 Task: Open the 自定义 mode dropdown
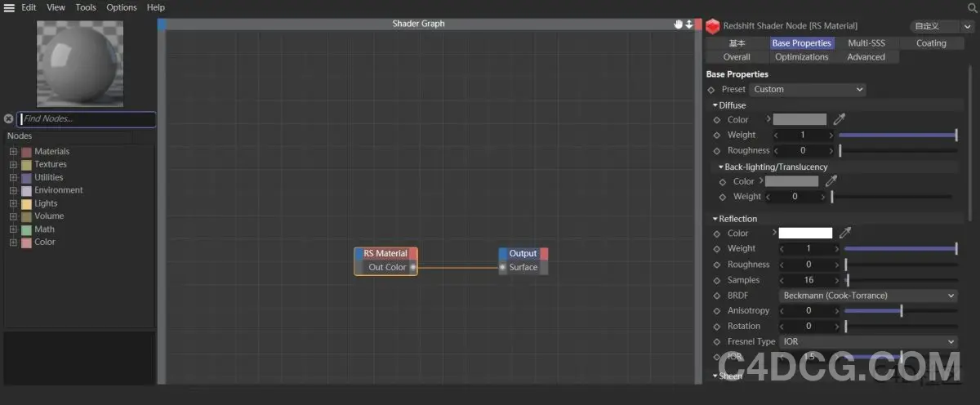[x=942, y=26]
